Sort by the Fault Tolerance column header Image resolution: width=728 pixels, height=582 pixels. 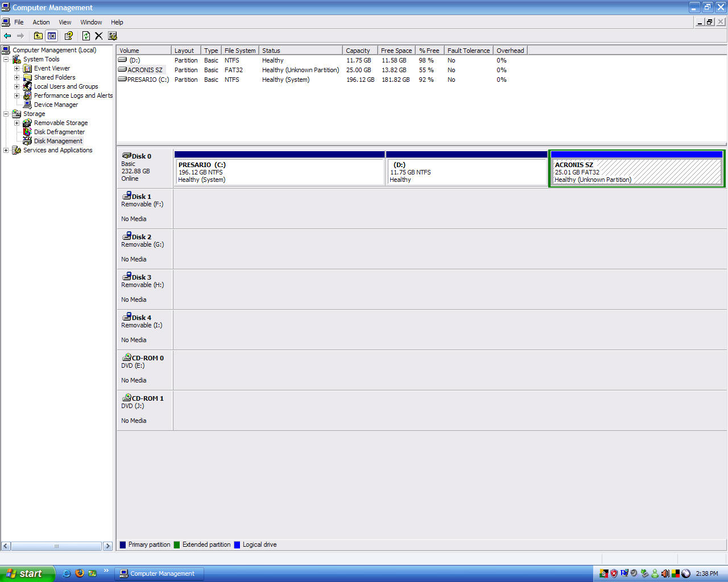coord(469,51)
